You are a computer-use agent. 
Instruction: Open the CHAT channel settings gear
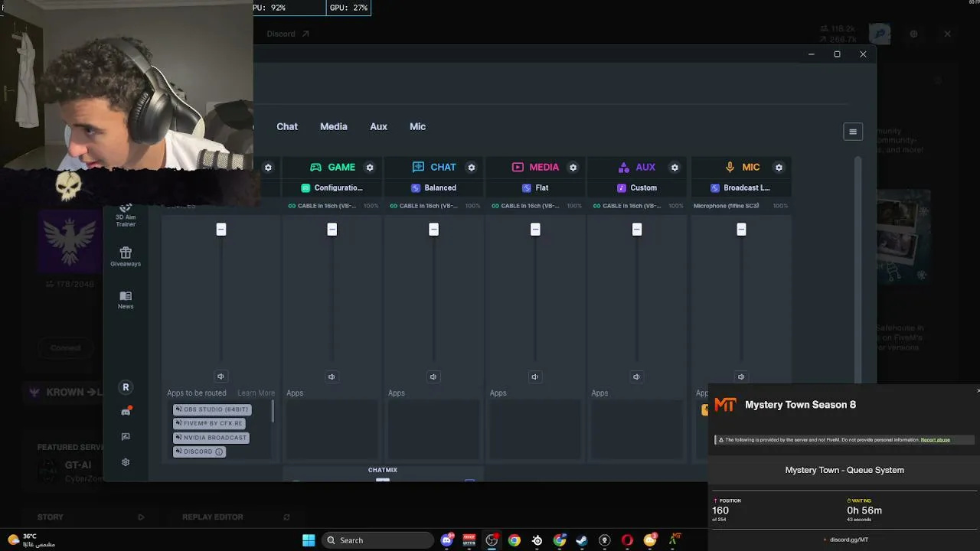(472, 168)
